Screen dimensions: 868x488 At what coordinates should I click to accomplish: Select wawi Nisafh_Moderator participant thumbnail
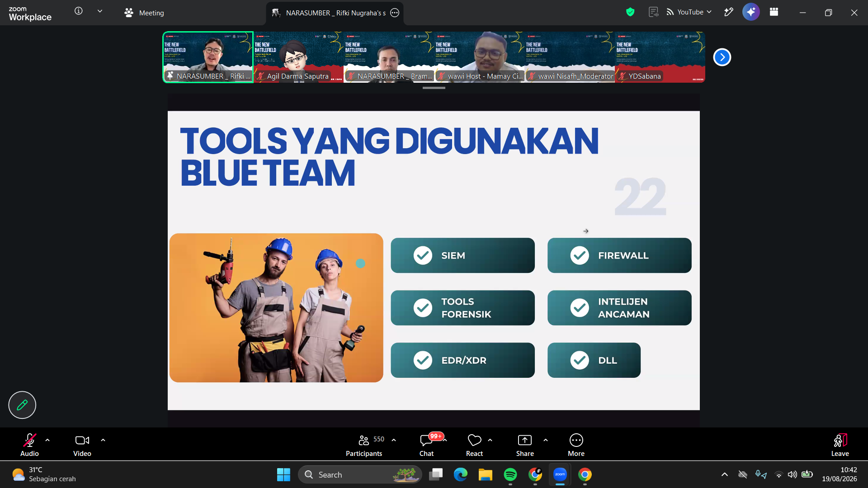570,57
